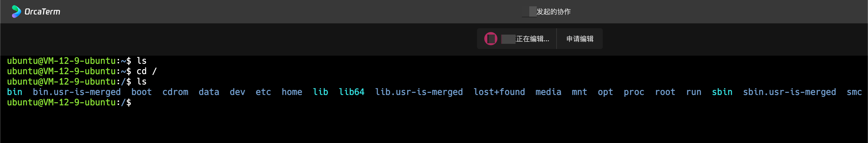Click the 'lost+found' directory name
Image resolution: width=868 pixels, height=143 pixels.
[x=499, y=92]
